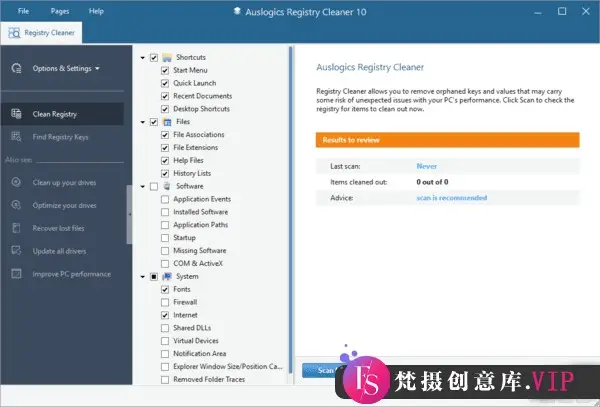Click the Clean up your drives icon
The image size is (600, 407).
click(x=16, y=182)
